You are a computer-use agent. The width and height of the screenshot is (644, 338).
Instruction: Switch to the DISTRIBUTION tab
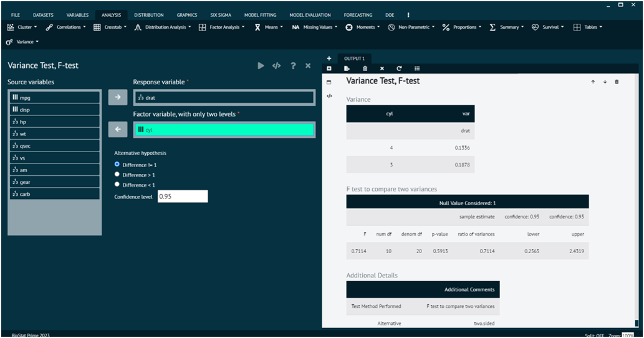coord(148,15)
